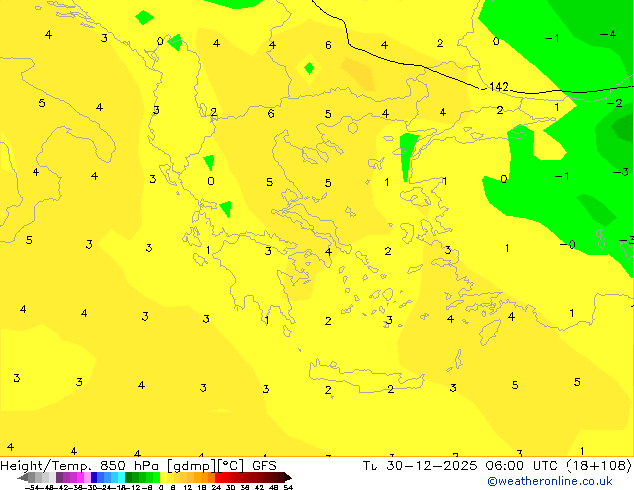Click the '24' legend tick label
Image resolution: width=634 pixels, height=490 pixels.
(216, 487)
